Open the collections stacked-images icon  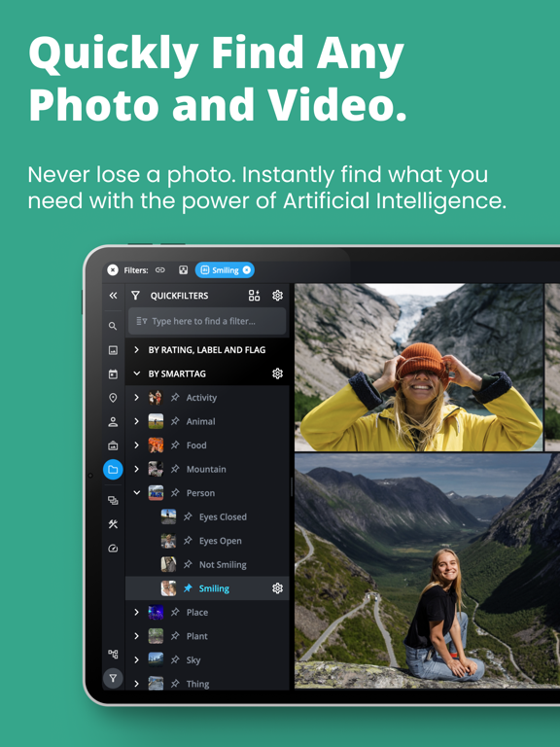(113, 500)
